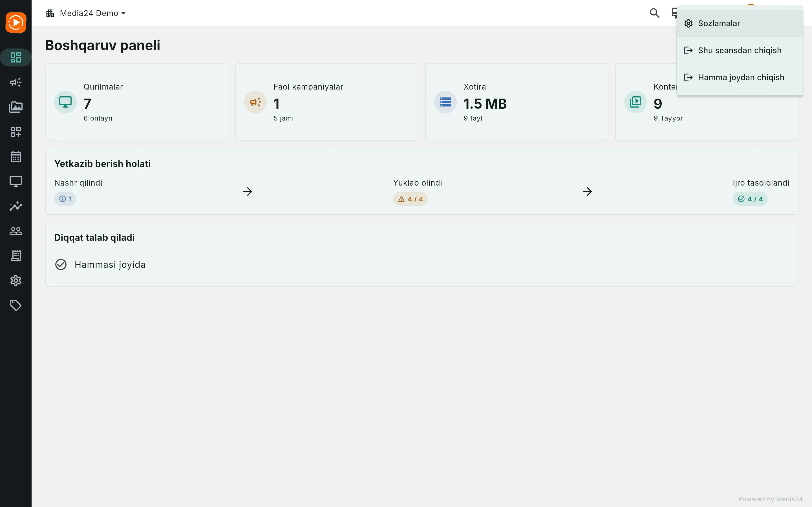Open the tags label sidebar icon
812x507 pixels.
pyautogui.click(x=16, y=306)
